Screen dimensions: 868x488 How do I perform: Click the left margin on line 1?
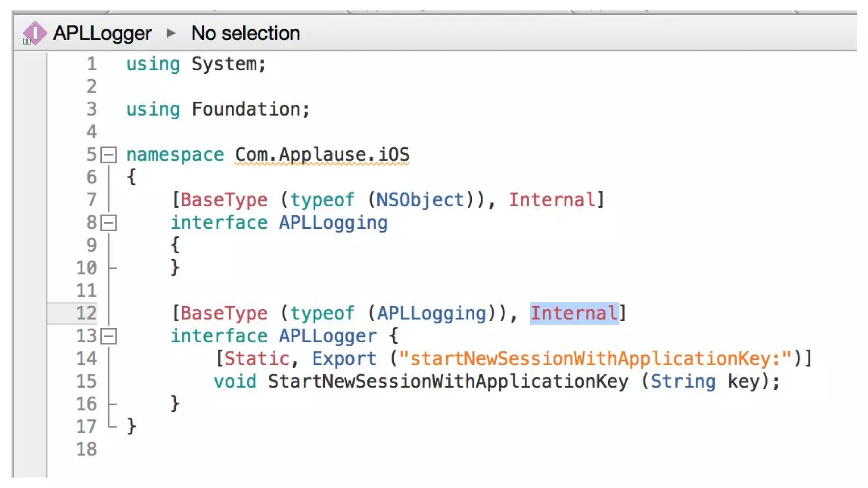pos(30,64)
